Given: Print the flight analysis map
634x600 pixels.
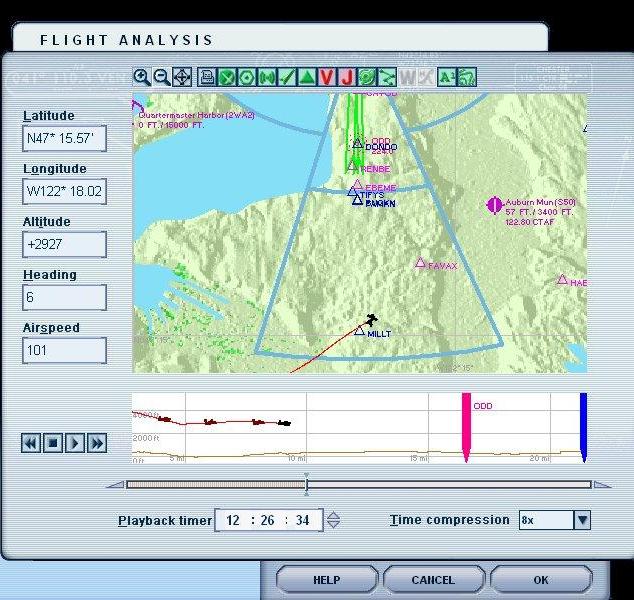Looking at the screenshot, I should (207, 77).
